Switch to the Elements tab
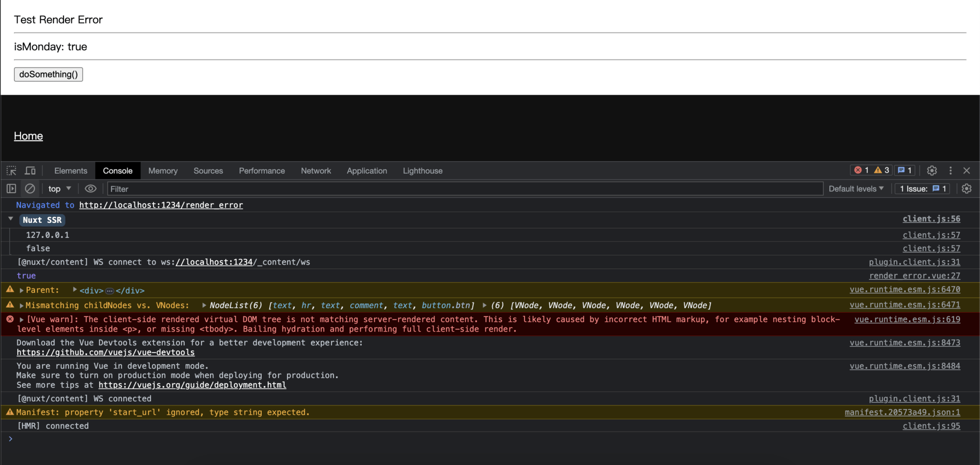Viewport: 980px width, 465px height. click(71, 171)
